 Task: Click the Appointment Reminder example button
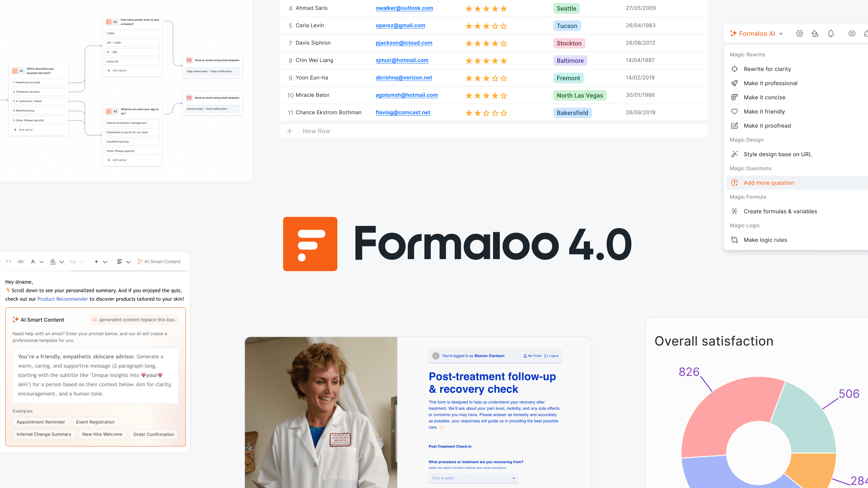pyautogui.click(x=41, y=422)
